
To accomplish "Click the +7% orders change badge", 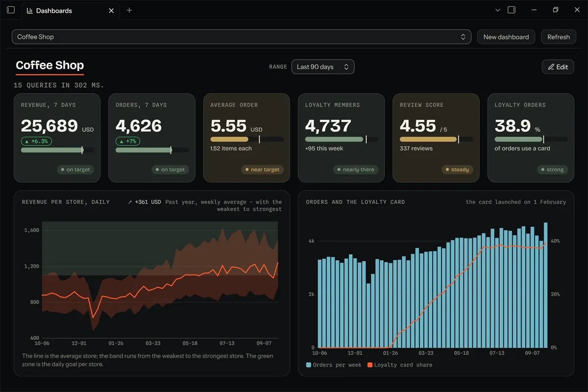I will (128, 141).
